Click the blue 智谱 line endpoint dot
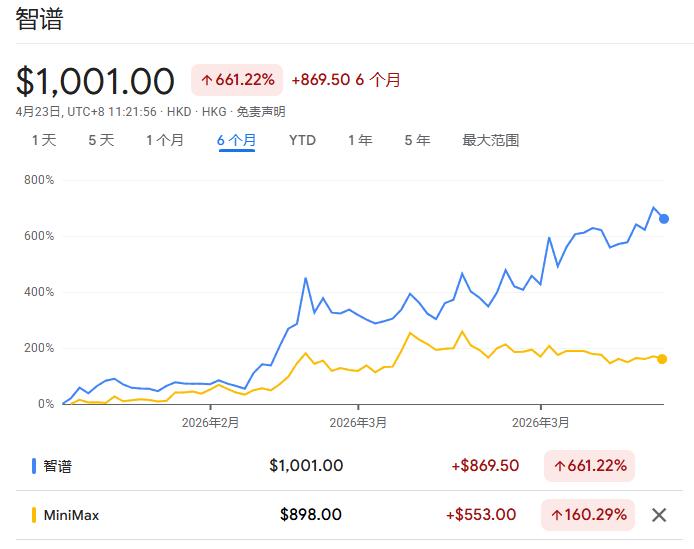 click(x=663, y=219)
